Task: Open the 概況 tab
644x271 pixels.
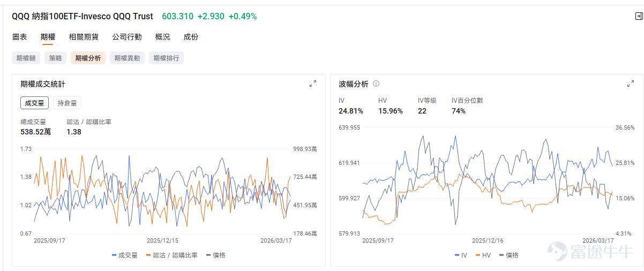Action: point(162,37)
